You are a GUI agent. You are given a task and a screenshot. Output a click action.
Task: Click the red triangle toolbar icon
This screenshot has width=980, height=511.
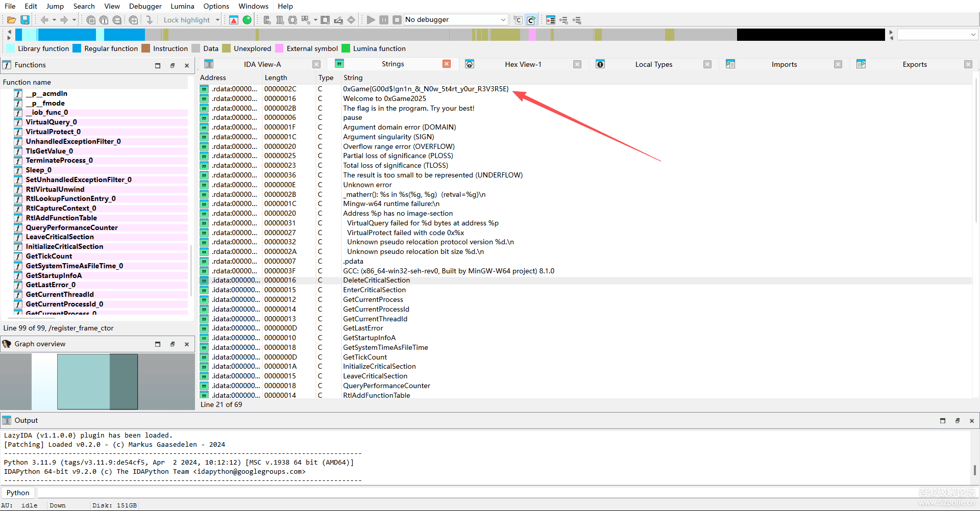(x=234, y=20)
